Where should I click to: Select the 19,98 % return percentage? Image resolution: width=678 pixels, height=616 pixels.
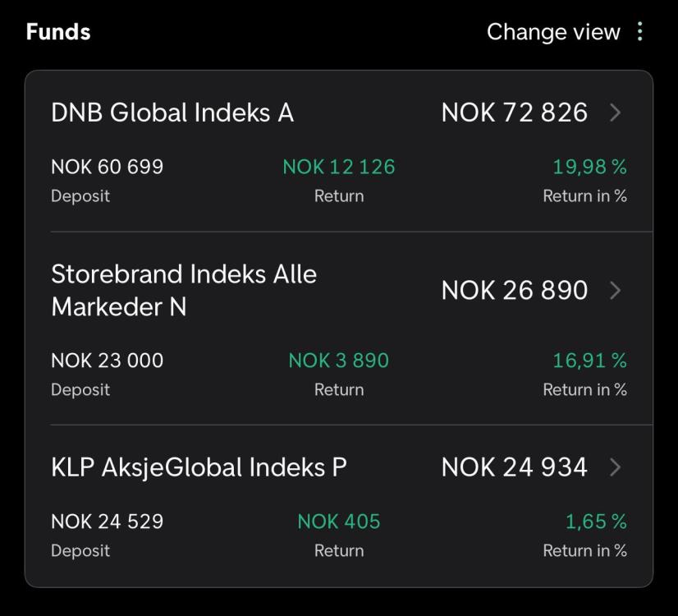(590, 167)
